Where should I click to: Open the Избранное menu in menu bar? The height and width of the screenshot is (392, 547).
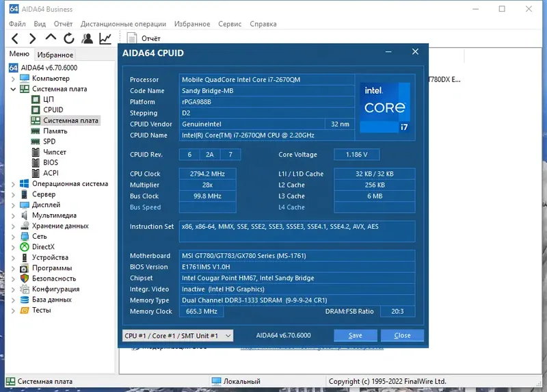[192, 24]
